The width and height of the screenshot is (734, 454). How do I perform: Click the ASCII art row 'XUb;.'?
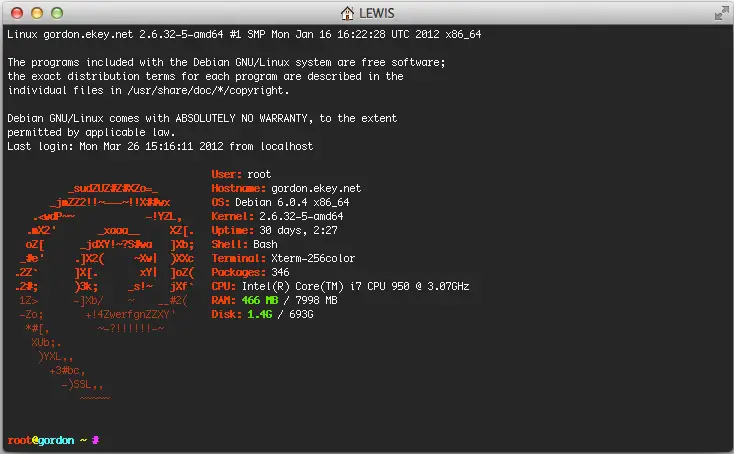click(x=46, y=343)
